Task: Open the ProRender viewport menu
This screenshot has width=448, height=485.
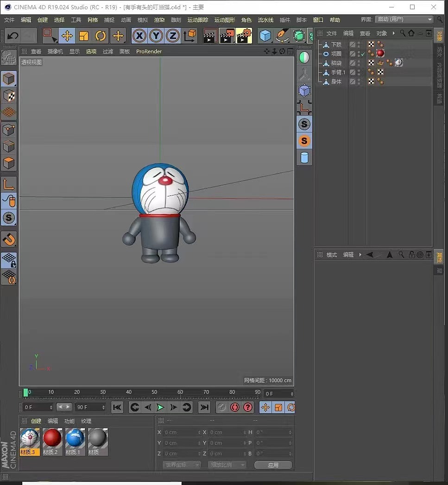Action: point(149,51)
